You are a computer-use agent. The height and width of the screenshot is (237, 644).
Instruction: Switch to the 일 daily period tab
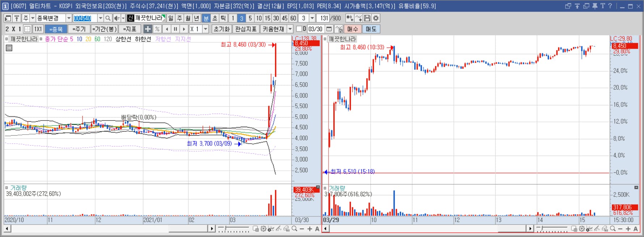pos(171,18)
